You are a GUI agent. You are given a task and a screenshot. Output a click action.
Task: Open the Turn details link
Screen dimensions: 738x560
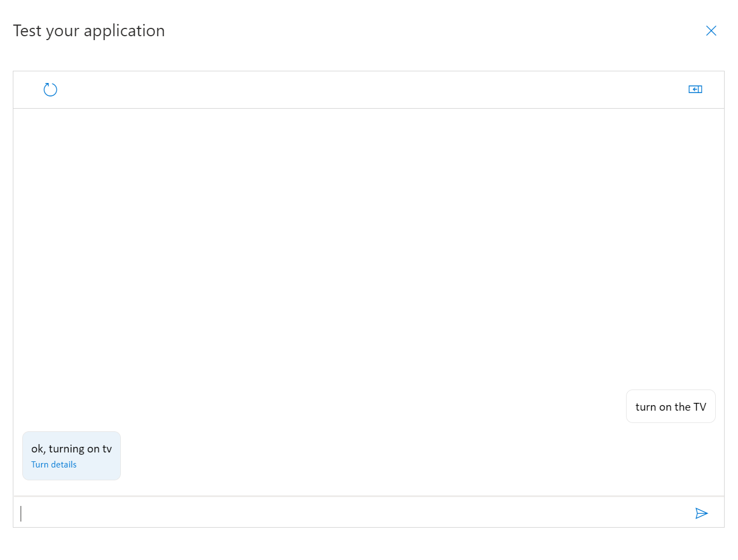pos(54,465)
